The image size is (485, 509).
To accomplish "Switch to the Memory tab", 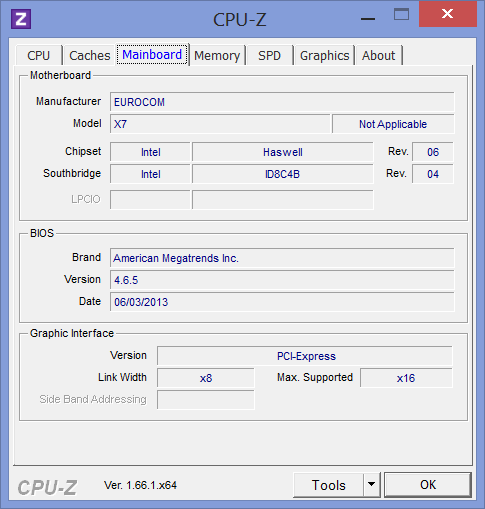I will 217,55.
